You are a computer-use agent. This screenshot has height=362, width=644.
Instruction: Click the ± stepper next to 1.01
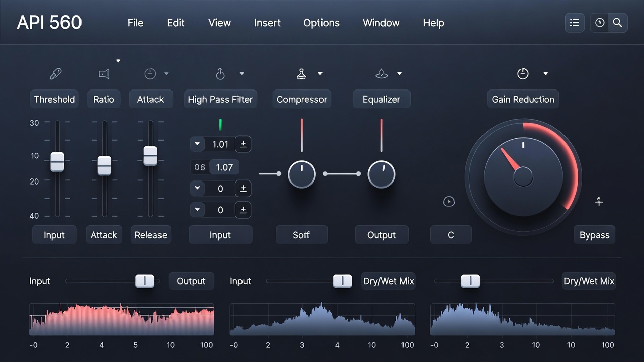tap(243, 144)
